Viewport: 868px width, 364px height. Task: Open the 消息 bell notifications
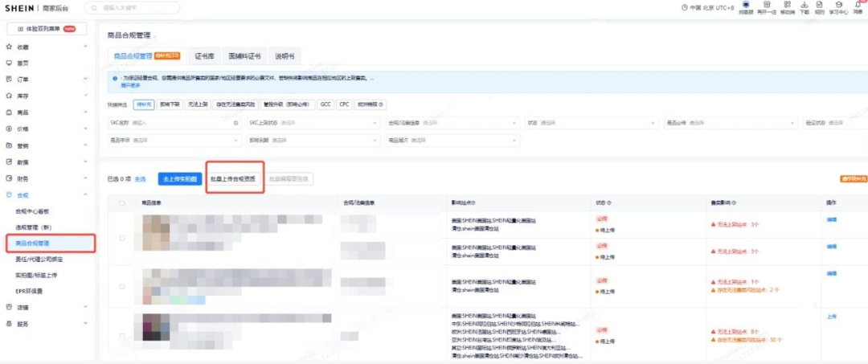click(858, 5)
